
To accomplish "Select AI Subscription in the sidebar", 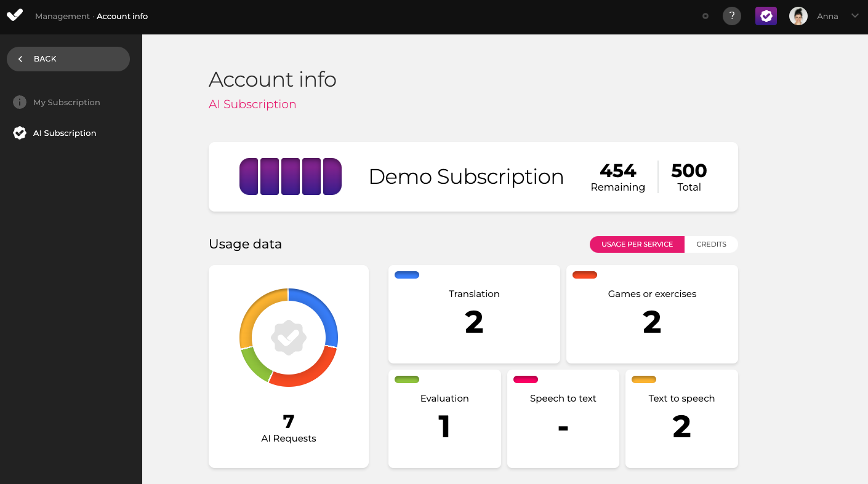I will [x=65, y=133].
